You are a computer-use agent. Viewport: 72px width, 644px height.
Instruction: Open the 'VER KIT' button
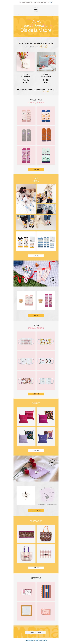pyautogui.click(x=36, y=315)
